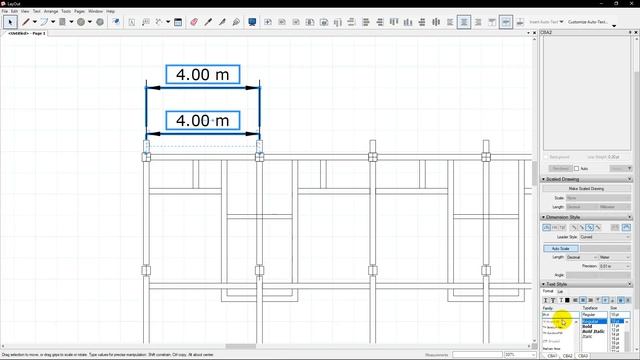This screenshot has width=640, height=360.
Task: Select the Circle tool
Action: tap(81, 22)
